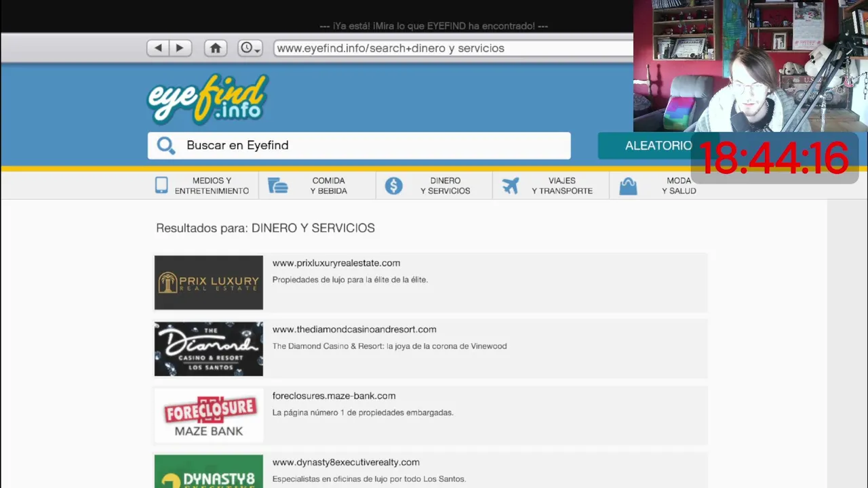
Task: Select the text La página número 1 de propiedades embargadas
Action: [363, 412]
